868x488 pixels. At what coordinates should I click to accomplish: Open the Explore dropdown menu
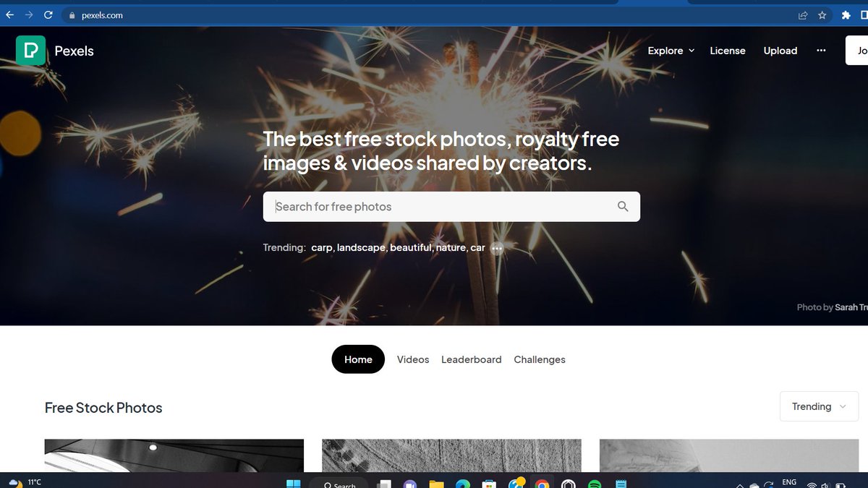click(671, 51)
